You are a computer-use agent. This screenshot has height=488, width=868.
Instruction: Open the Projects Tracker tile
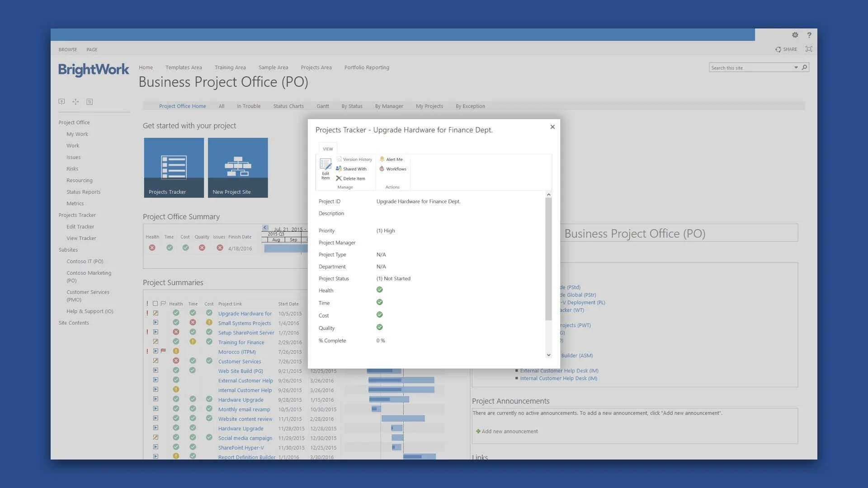pyautogui.click(x=174, y=168)
